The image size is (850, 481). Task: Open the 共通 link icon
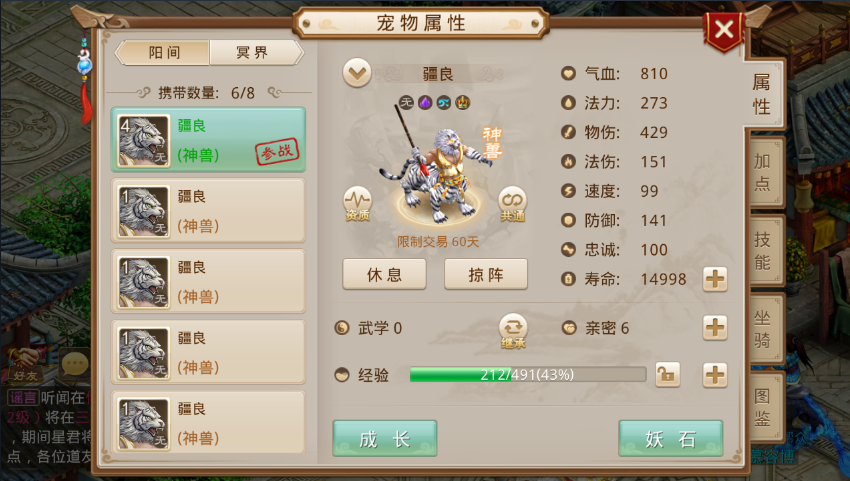pyautogui.click(x=512, y=204)
